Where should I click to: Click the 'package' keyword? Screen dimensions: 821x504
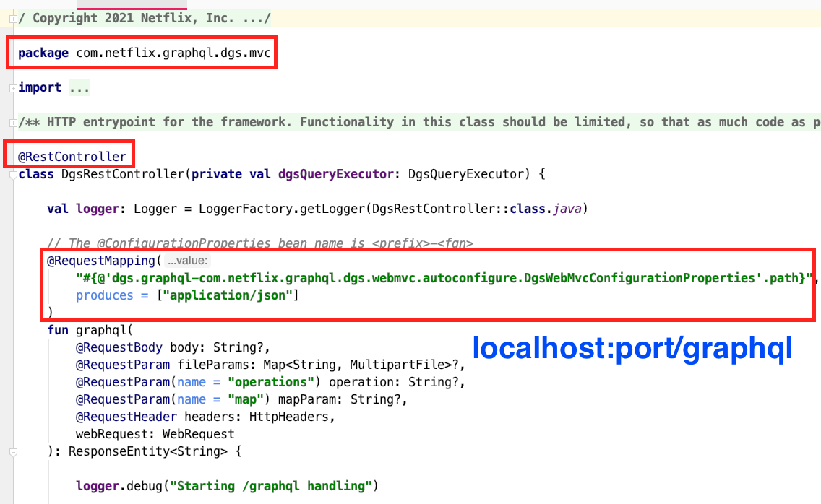pos(43,53)
